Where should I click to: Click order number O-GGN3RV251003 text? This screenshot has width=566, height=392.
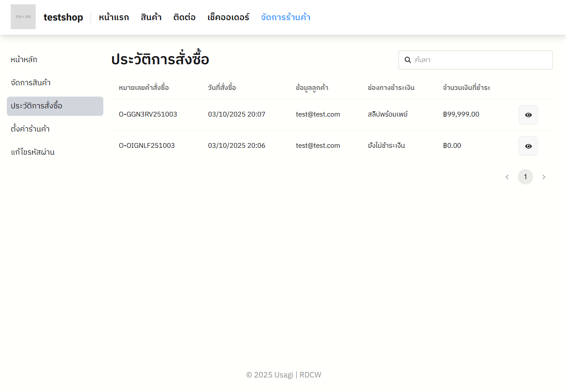[148, 114]
